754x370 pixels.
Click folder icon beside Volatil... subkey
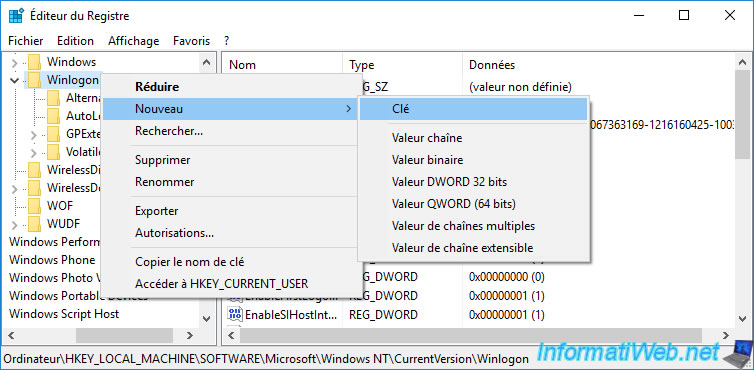point(54,152)
